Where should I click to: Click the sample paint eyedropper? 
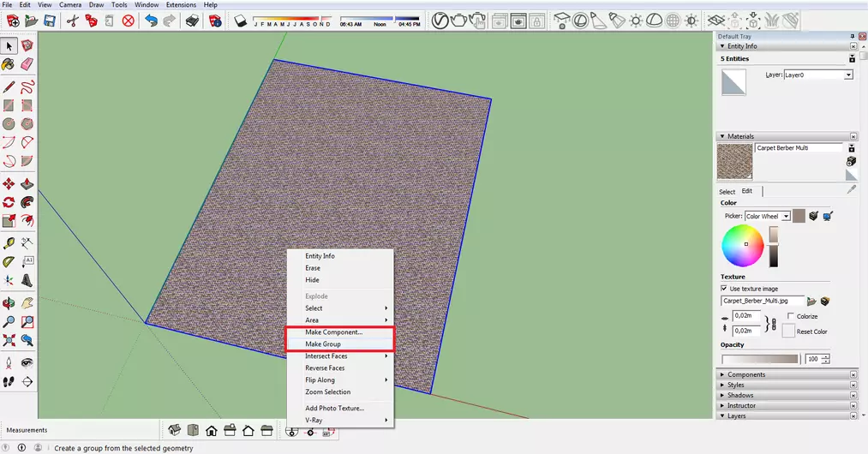pos(852,189)
